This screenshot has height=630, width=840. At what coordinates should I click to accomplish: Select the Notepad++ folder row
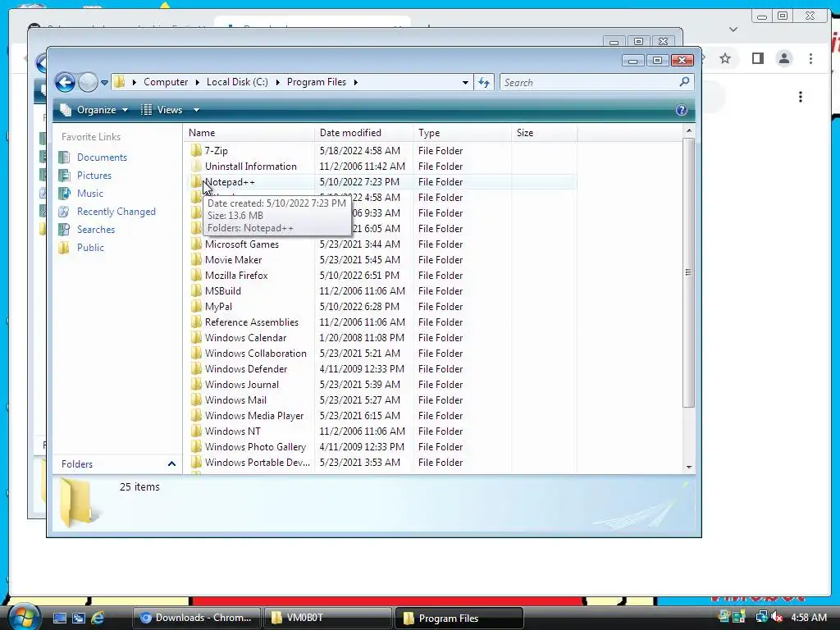(382, 182)
